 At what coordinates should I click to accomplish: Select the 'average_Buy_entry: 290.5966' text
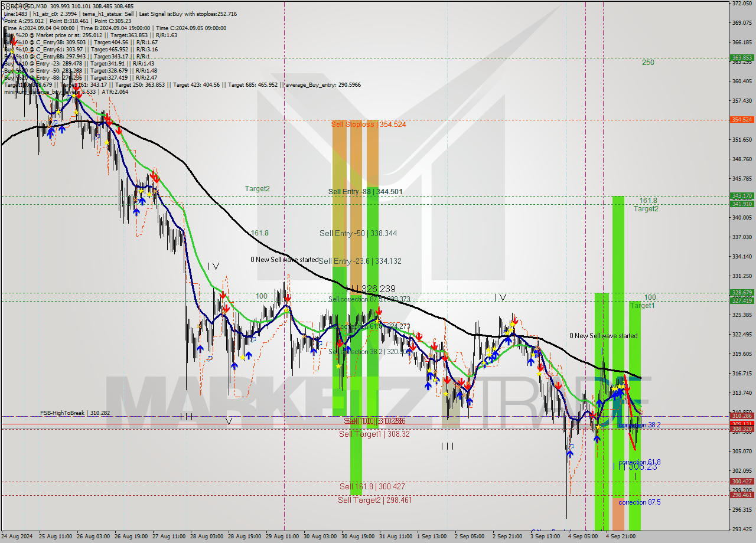pos(322,85)
